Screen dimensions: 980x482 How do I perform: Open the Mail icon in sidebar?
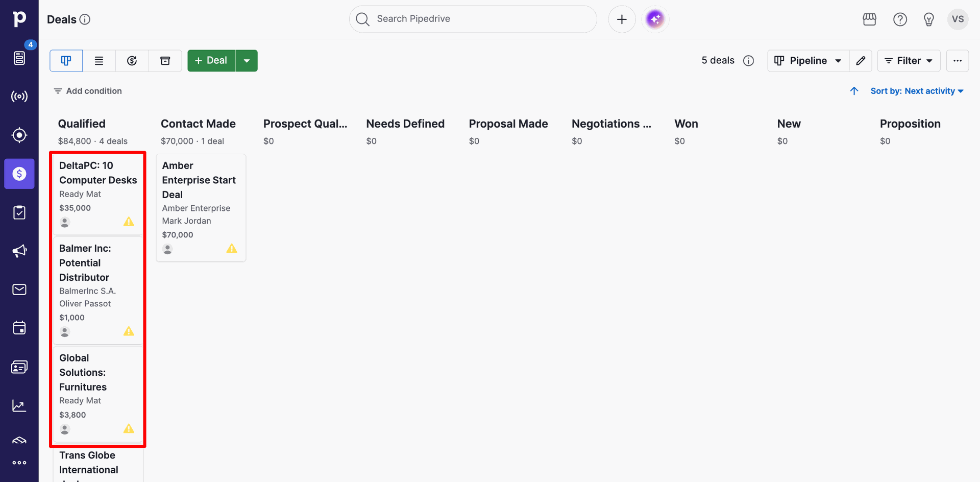[19, 290]
